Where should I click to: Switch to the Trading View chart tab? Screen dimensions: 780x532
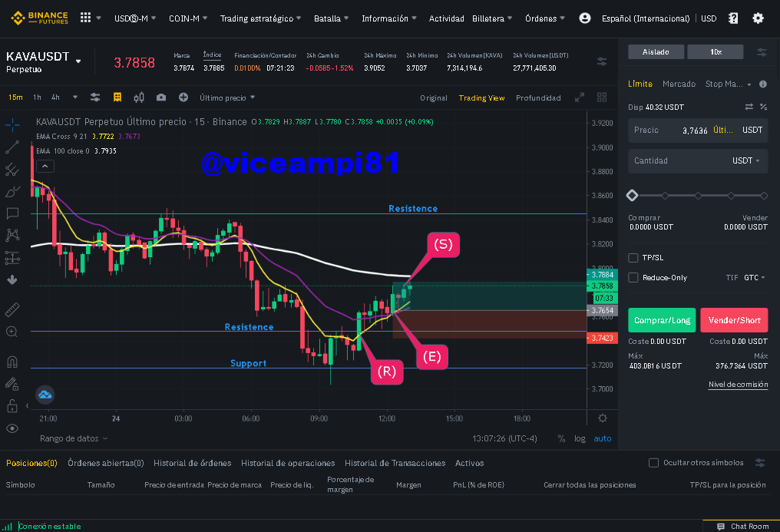[481, 98]
